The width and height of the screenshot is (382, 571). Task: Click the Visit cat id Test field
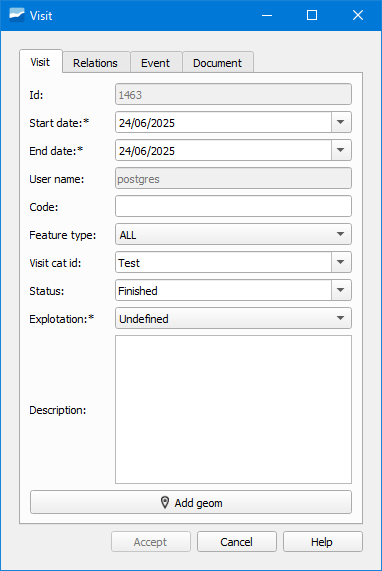pyautogui.click(x=224, y=262)
